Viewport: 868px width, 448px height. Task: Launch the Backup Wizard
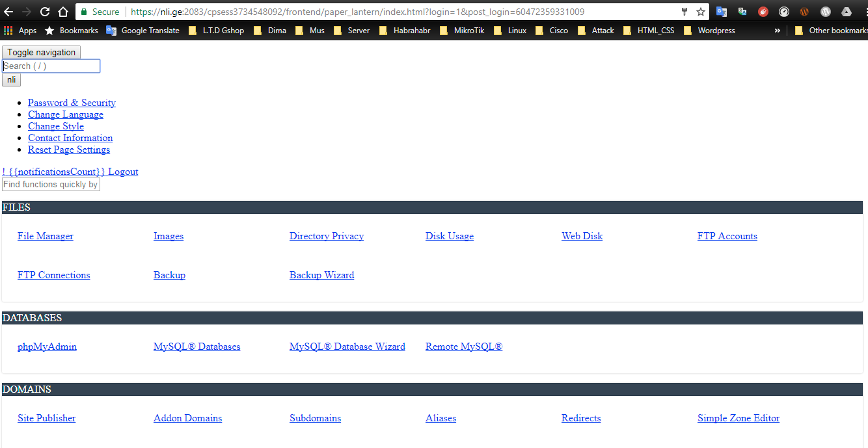[x=322, y=275]
